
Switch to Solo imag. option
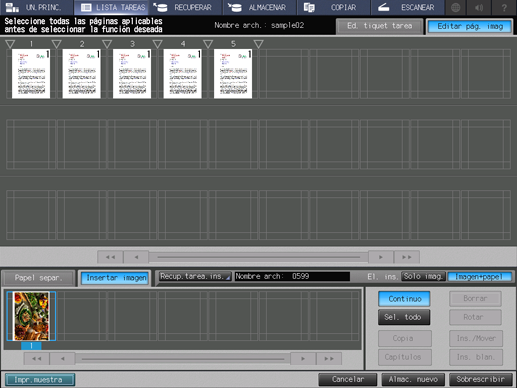pyautogui.click(x=423, y=276)
